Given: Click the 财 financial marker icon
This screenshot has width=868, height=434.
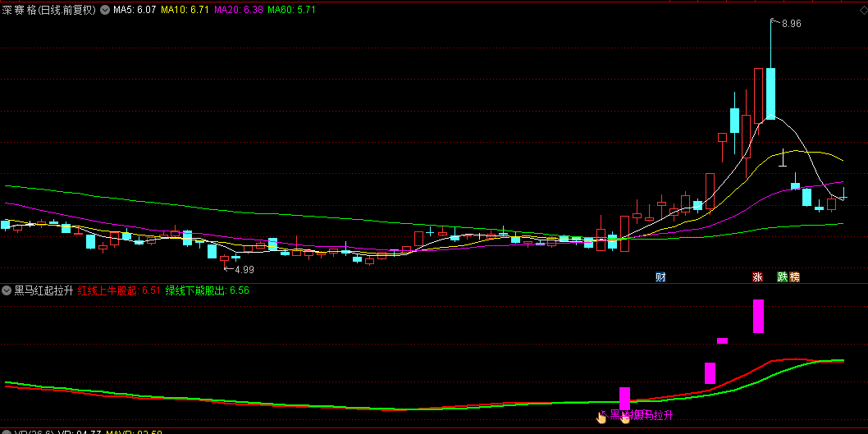Looking at the screenshot, I should (x=660, y=276).
